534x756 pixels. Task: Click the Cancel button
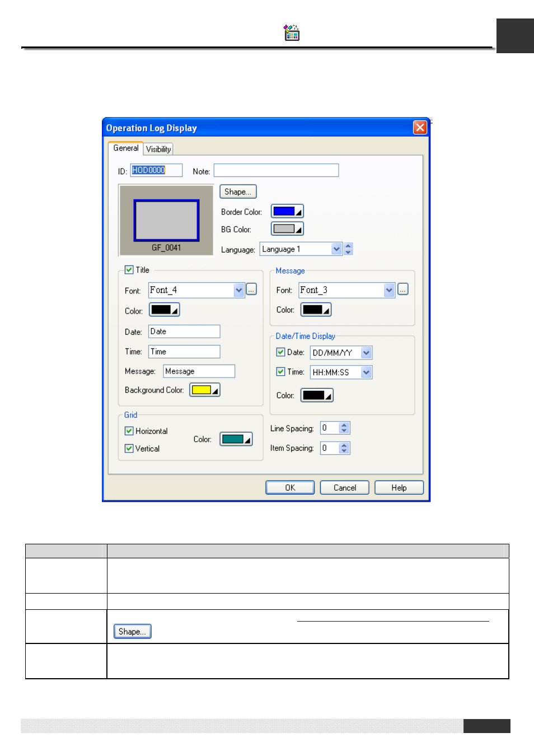click(x=345, y=488)
